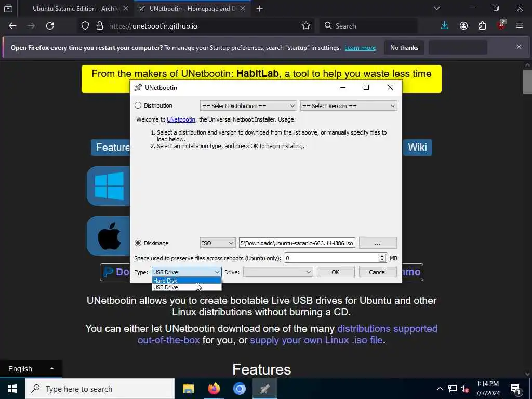Viewport: 532px width, 399px height.
Task: Click the ISO file path field
Action: tap(297, 243)
